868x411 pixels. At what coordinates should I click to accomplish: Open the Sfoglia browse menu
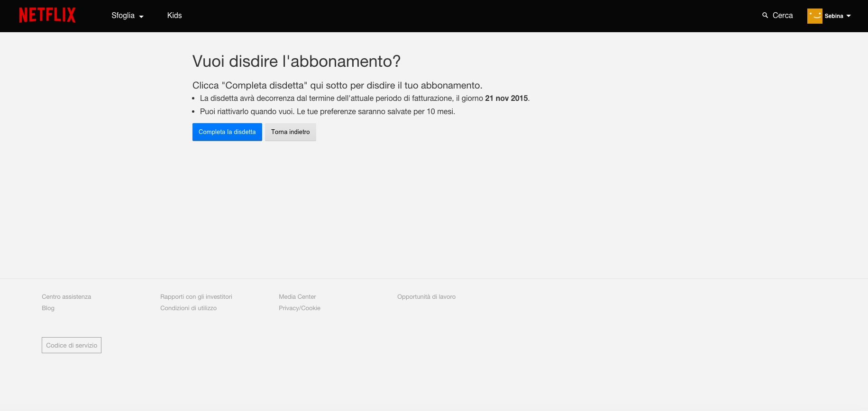tap(123, 16)
